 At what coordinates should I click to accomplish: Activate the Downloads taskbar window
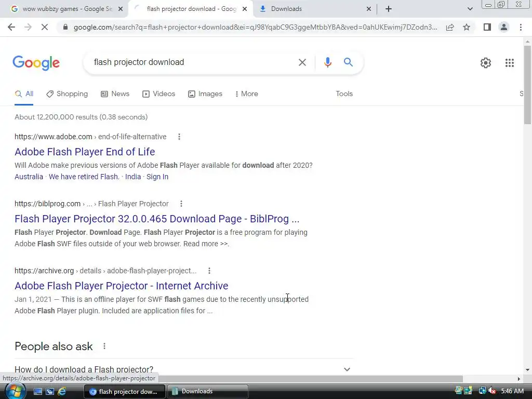(x=208, y=392)
